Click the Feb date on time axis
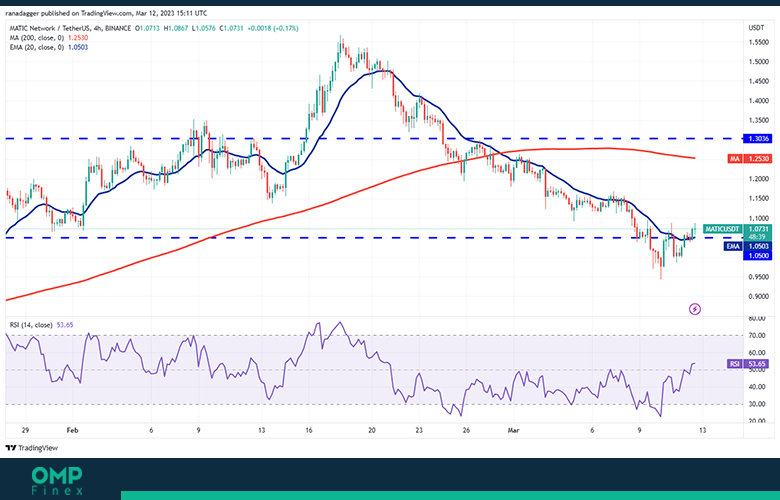 pos(73,430)
